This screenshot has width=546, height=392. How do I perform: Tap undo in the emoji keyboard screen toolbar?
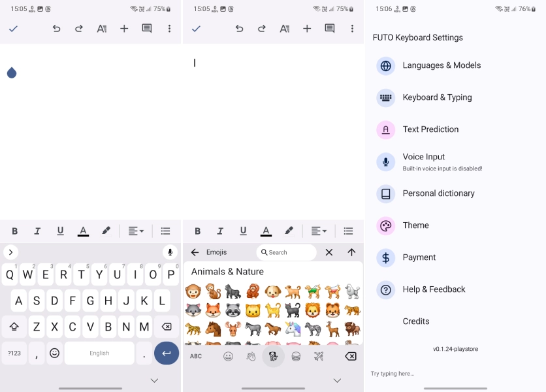coord(239,29)
